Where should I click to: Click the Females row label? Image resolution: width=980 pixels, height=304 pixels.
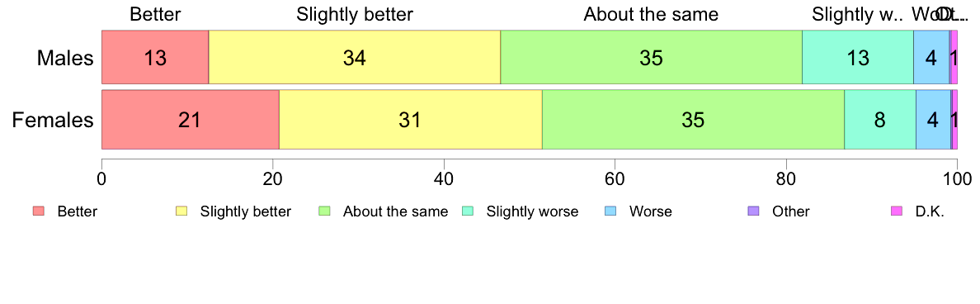coord(53,120)
